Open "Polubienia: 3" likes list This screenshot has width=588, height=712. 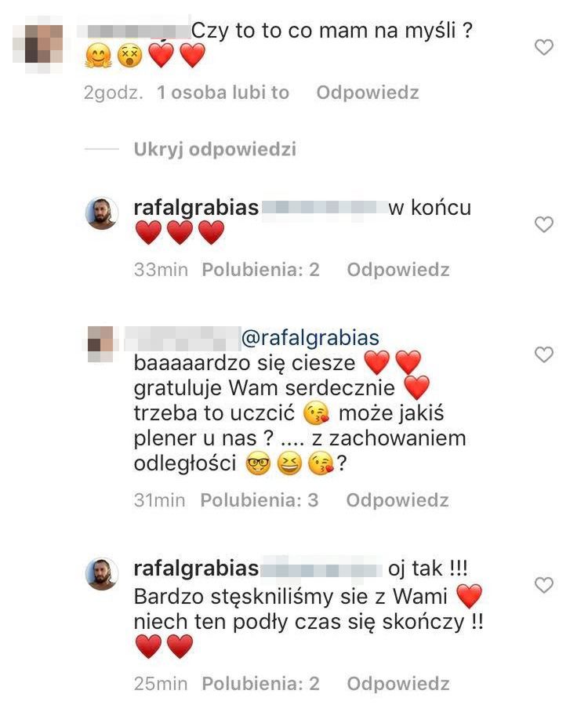point(260,500)
